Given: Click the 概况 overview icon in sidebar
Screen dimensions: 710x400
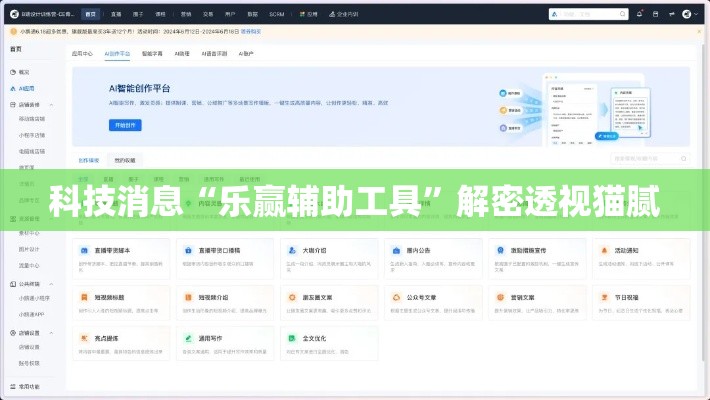Looking at the screenshot, I should [x=13, y=72].
